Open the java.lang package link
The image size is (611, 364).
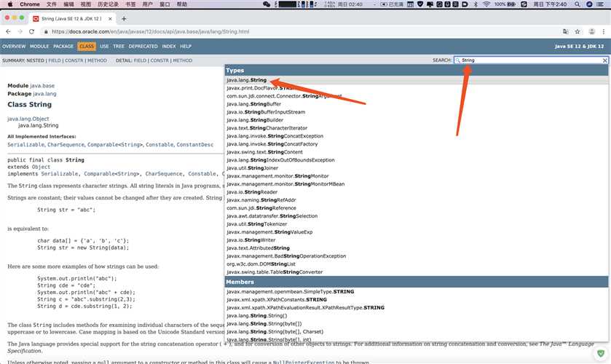coord(44,94)
